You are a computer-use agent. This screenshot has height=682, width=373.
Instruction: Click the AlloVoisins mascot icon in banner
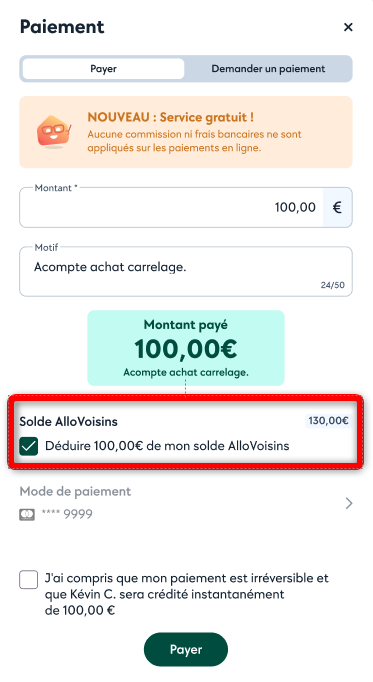coord(54,132)
